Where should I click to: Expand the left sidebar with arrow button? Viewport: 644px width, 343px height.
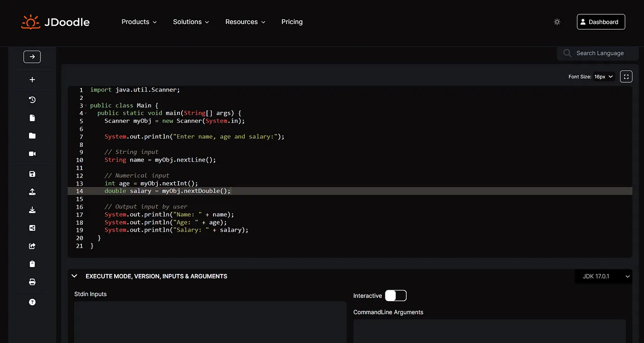32,57
